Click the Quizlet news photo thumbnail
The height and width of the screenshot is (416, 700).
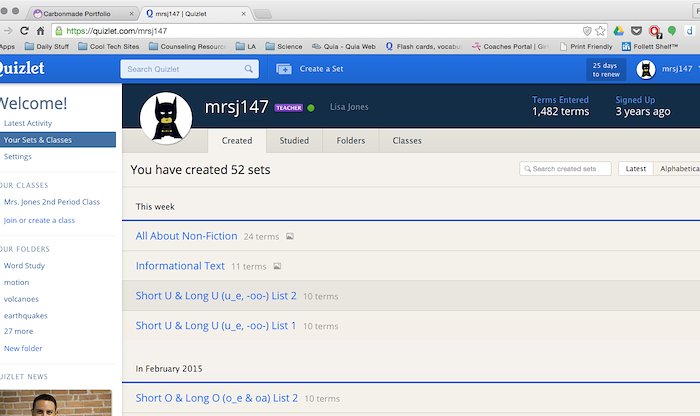(56, 403)
